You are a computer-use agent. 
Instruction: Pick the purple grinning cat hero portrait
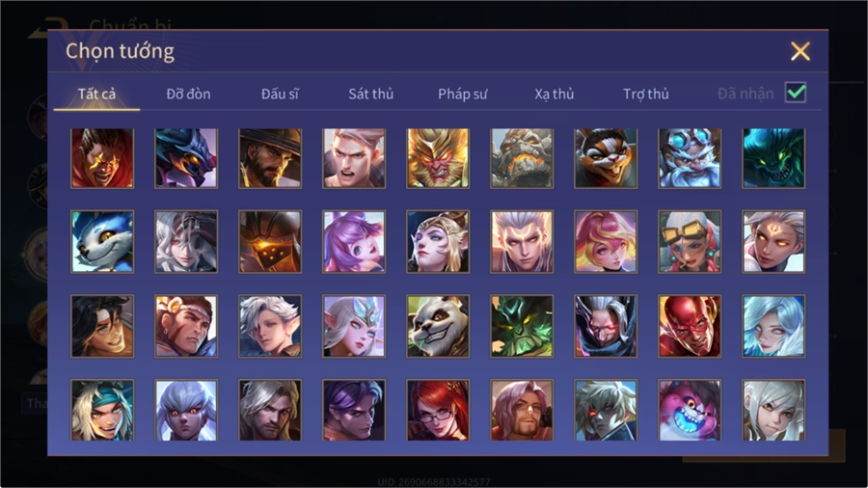tap(690, 410)
